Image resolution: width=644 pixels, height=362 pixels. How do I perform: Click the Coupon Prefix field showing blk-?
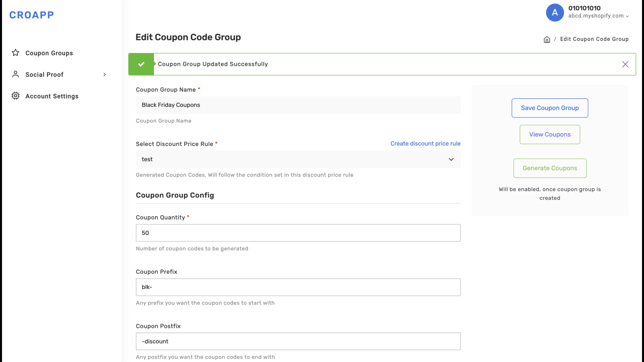click(298, 287)
